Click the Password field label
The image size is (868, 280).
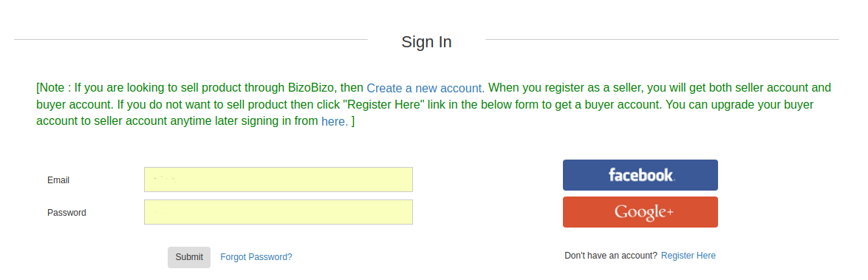(x=66, y=213)
